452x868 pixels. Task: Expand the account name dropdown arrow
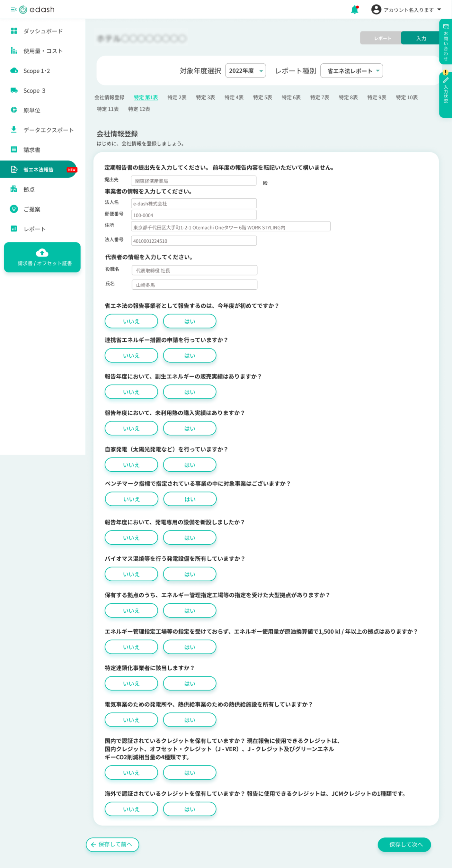pyautogui.click(x=439, y=9)
